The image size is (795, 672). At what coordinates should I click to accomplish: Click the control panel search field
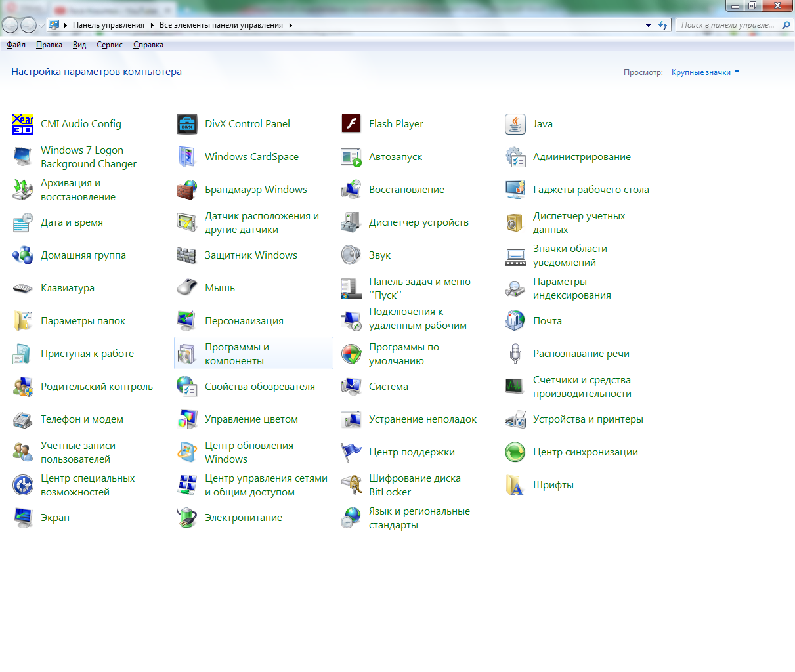coord(727,26)
